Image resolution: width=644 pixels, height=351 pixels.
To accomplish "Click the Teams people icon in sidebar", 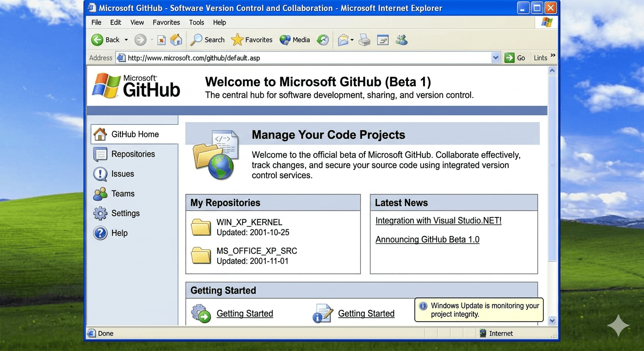I will tap(100, 194).
